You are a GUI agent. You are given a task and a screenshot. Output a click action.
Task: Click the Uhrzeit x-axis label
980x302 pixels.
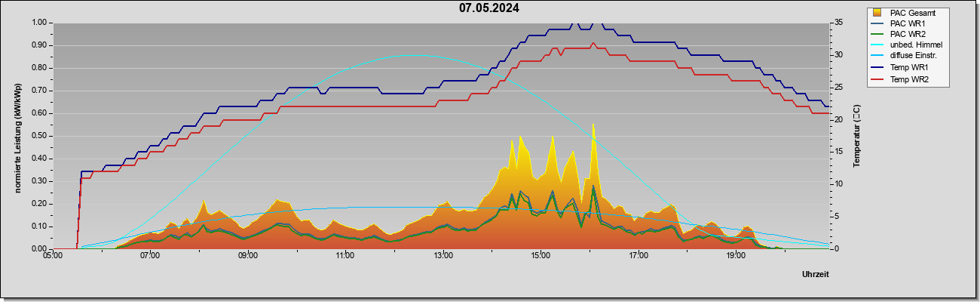pyautogui.click(x=815, y=274)
